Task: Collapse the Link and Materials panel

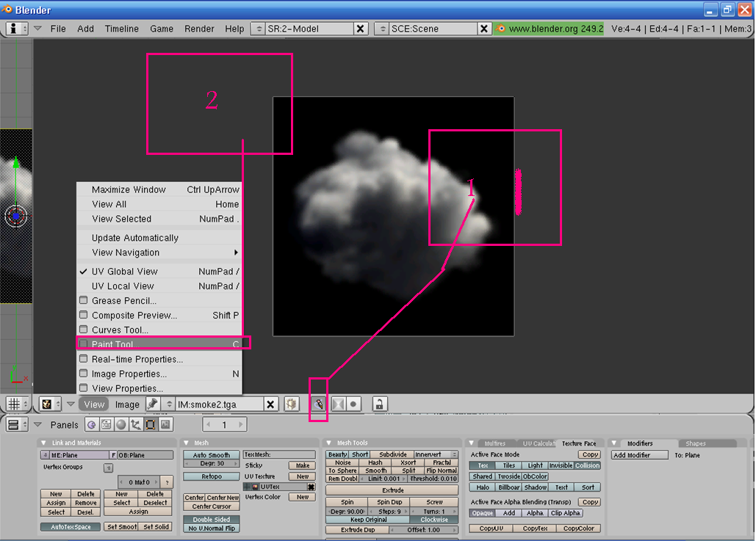Action: (43, 443)
